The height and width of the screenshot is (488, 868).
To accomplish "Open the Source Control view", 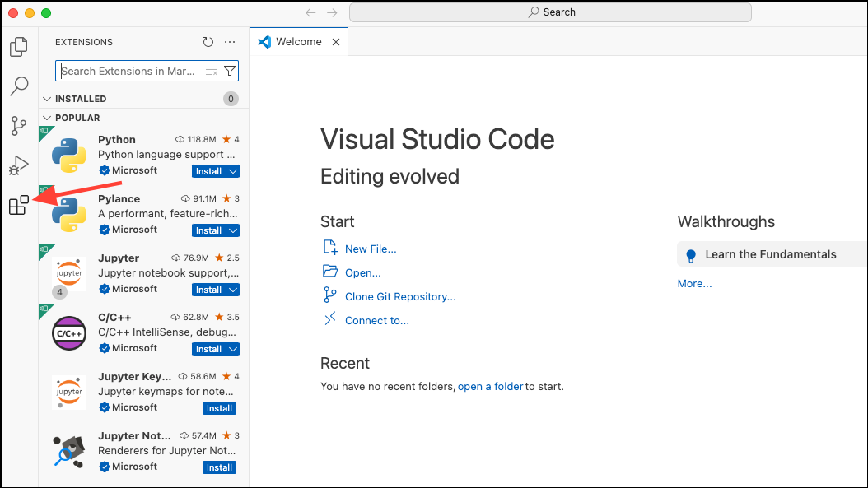I will pos(18,126).
